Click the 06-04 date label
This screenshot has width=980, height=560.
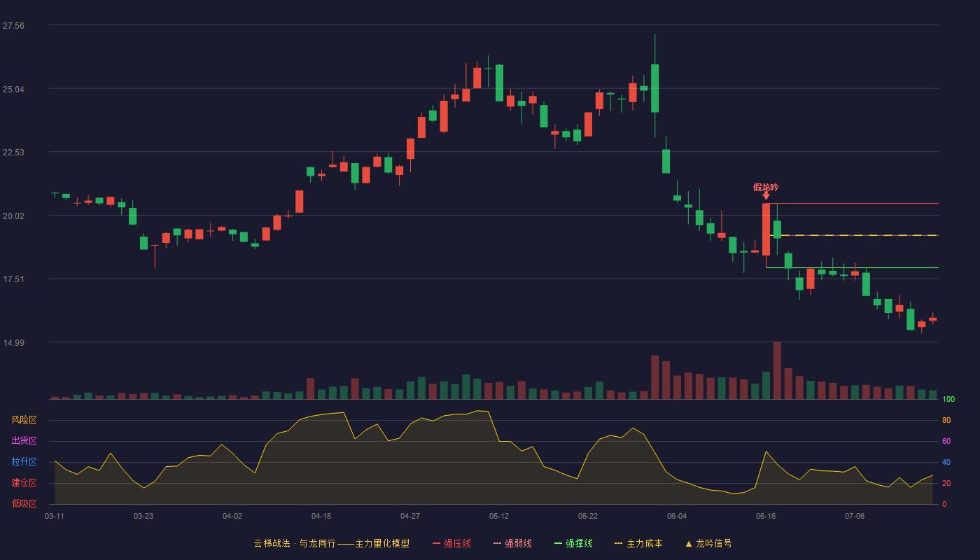click(677, 516)
